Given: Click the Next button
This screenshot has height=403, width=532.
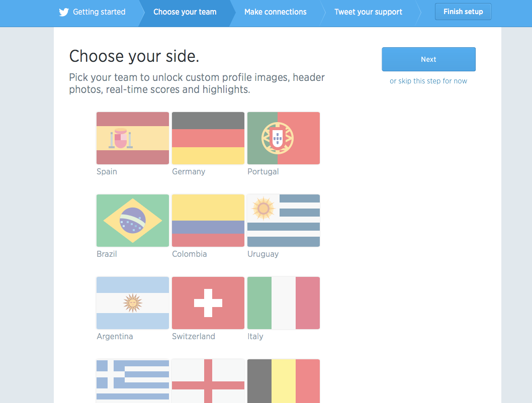Looking at the screenshot, I should click(x=428, y=59).
